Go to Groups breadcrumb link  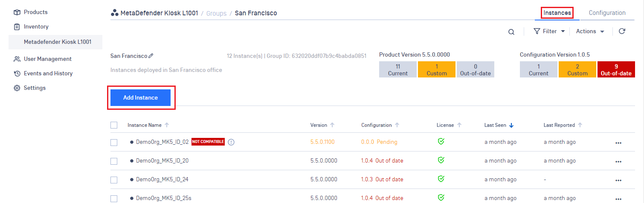pos(216,13)
